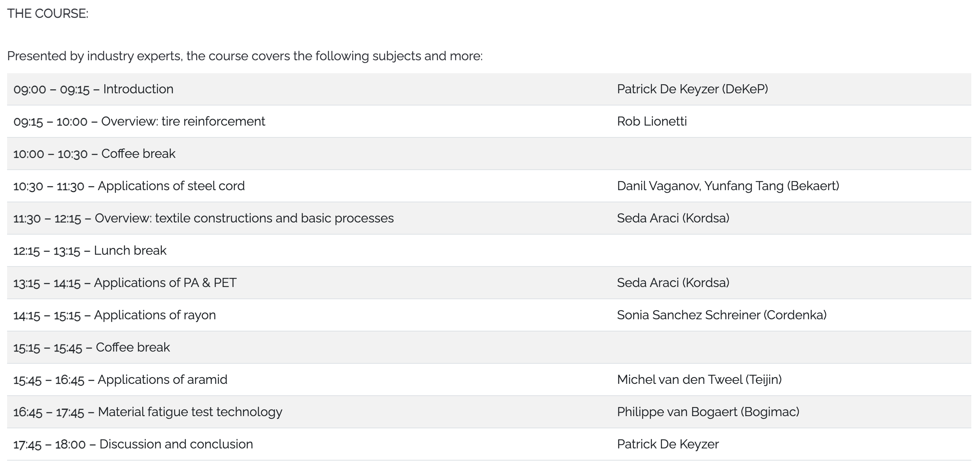Image resolution: width=980 pixels, height=474 pixels.
Task: Click the 10:00 – 10:30 Coffee break row
Action: pos(489,154)
